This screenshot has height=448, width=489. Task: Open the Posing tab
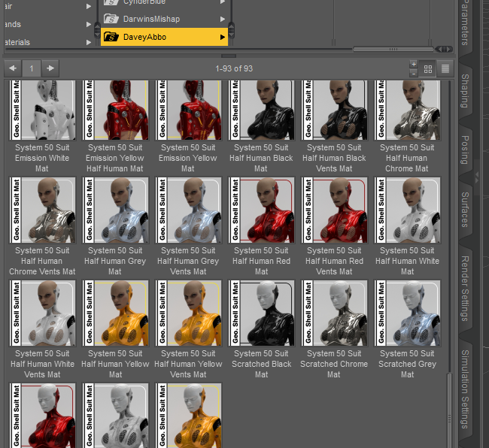pyautogui.click(x=465, y=150)
